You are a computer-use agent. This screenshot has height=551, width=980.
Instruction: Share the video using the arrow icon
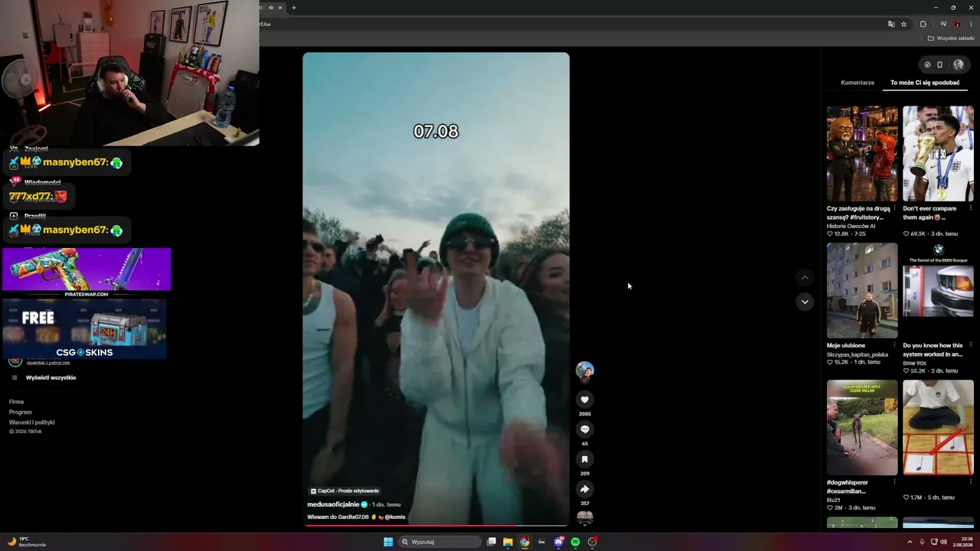pos(585,489)
